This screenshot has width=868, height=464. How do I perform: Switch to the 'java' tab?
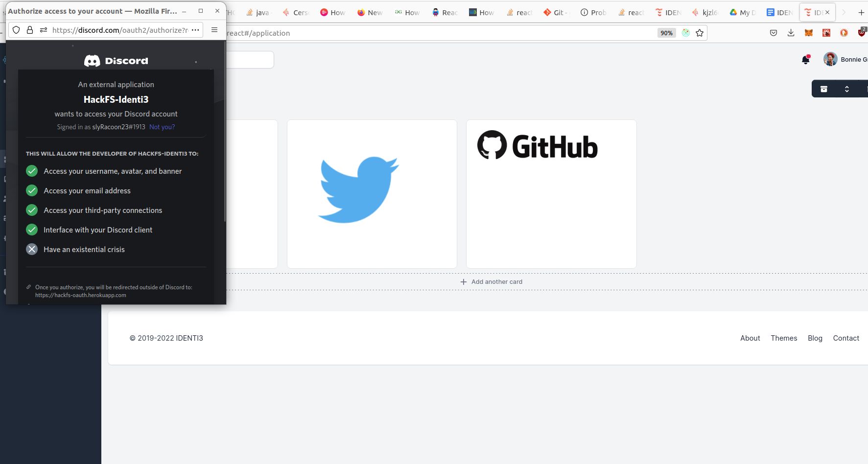tap(258, 13)
